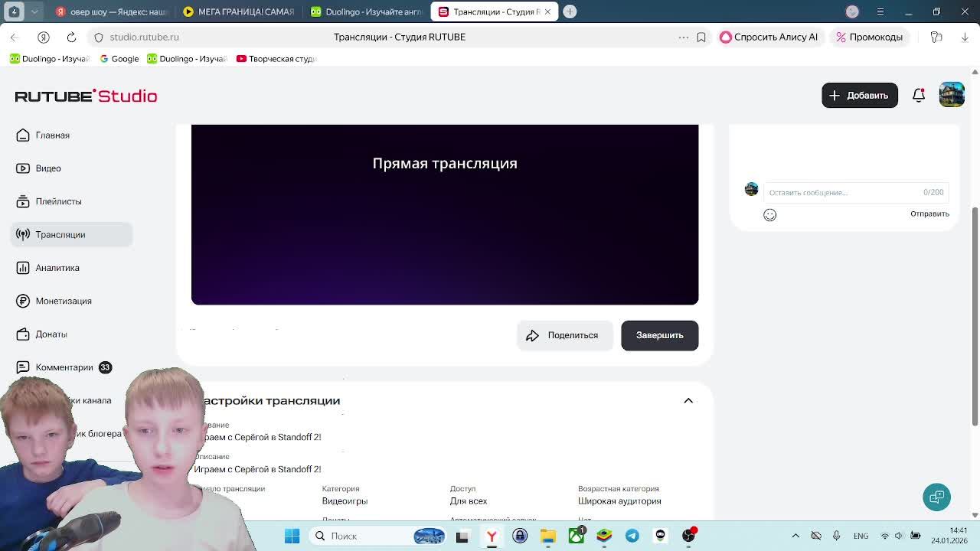980x551 pixels.
Task: Open the emoji picker in chat
Action: pyautogui.click(x=770, y=215)
